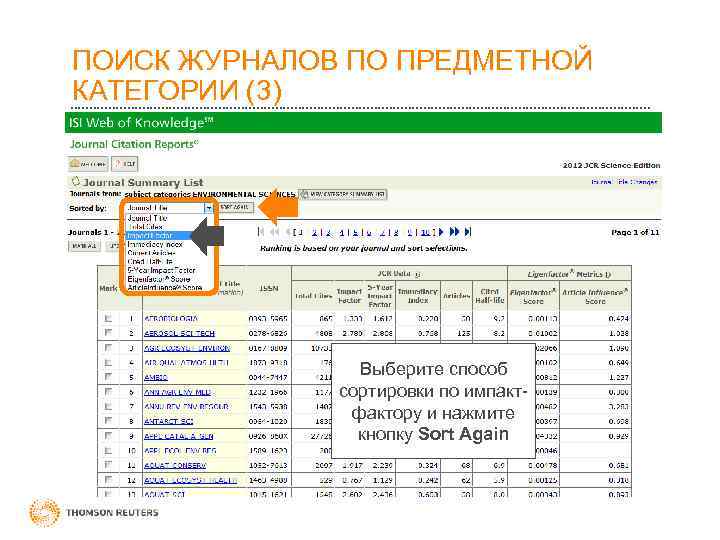The width and height of the screenshot is (720, 540).
Task: Go to first page of journal results
Action: tap(261, 232)
